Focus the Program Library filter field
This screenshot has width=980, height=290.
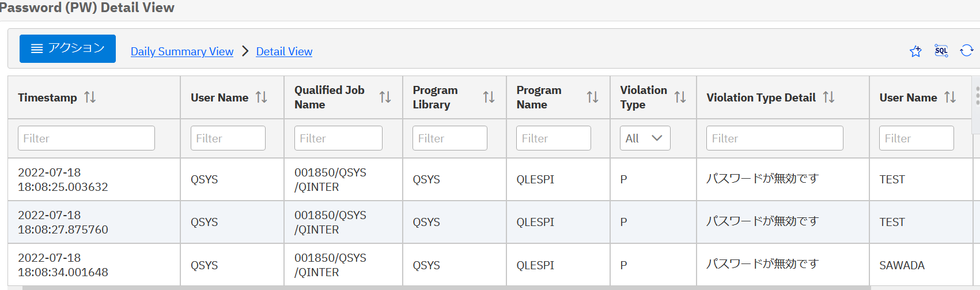tap(450, 138)
